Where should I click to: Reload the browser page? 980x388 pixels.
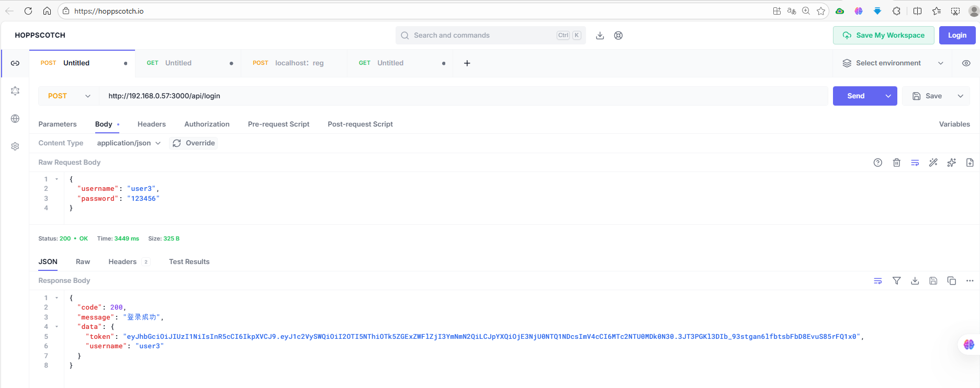[x=28, y=11]
